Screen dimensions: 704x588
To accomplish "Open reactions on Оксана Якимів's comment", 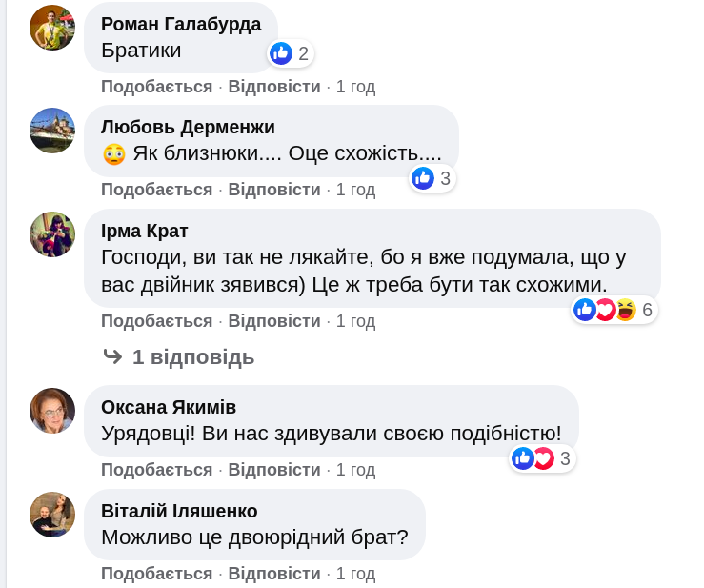I will [542, 459].
